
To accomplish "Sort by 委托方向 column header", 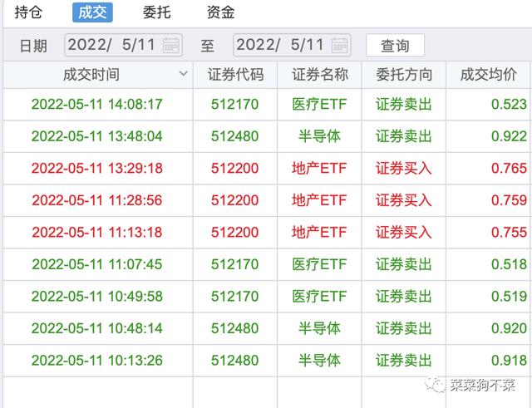I will coord(404,75).
